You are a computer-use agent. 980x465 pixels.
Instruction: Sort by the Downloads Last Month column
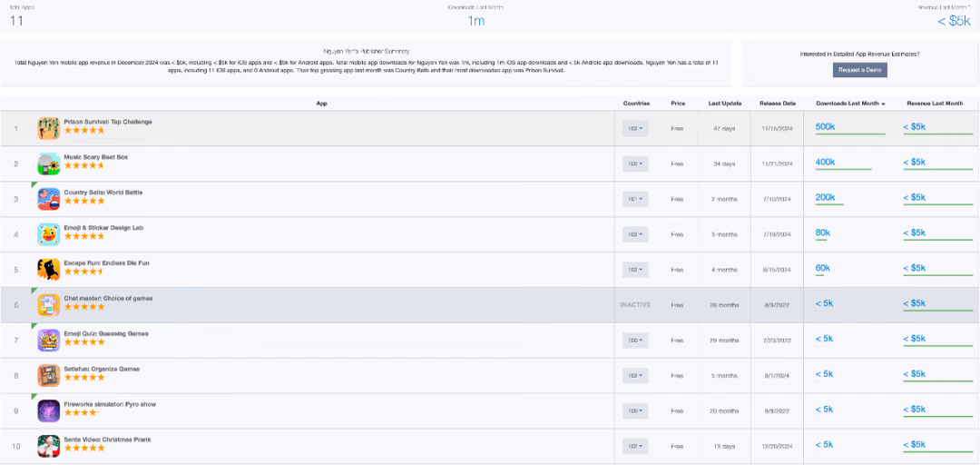(850, 104)
